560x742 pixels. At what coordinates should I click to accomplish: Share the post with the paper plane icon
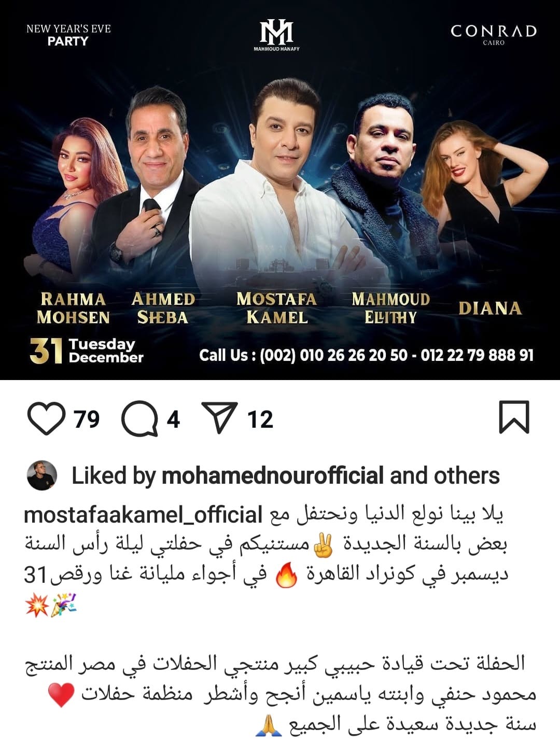219,417
